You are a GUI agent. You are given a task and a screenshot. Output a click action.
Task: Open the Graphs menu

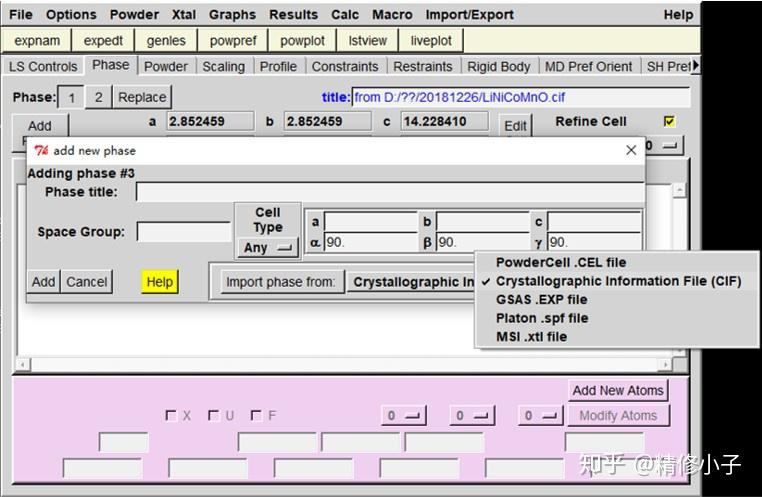[232, 15]
